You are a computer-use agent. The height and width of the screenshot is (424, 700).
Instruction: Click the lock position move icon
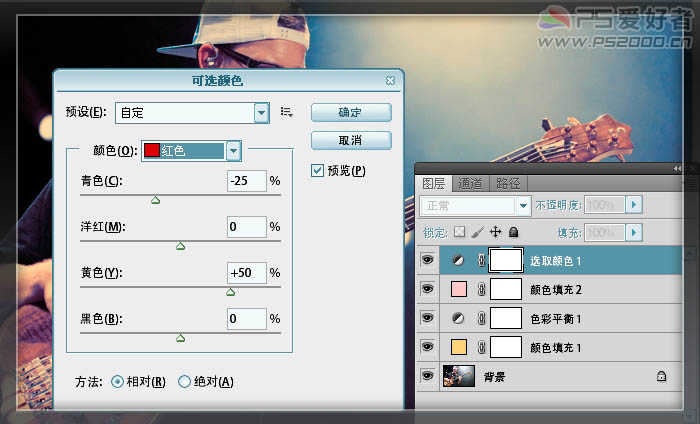pyautogui.click(x=495, y=232)
